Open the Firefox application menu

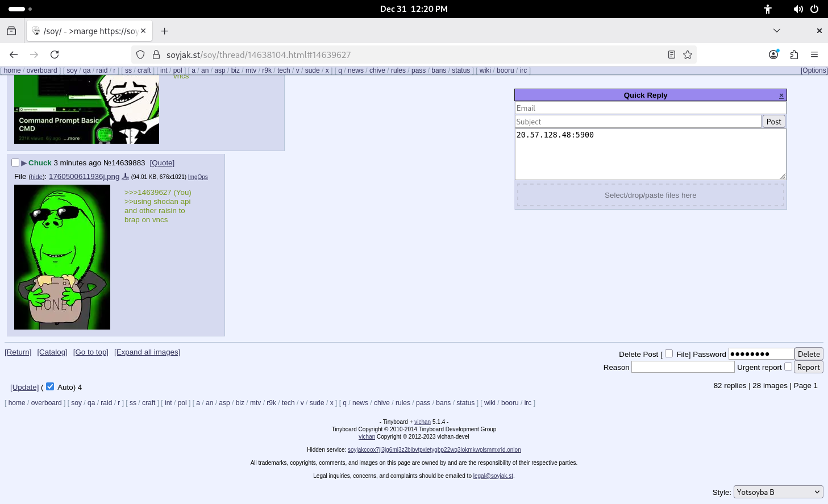(814, 55)
